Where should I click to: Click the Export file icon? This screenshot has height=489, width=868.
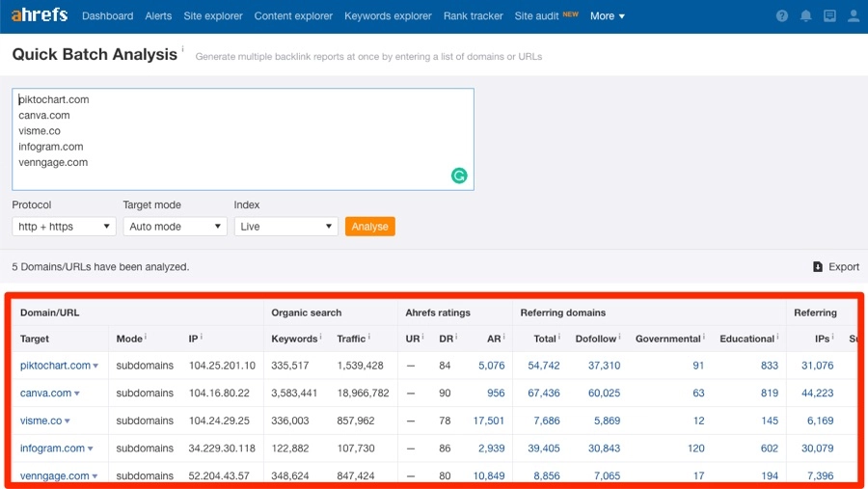[818, 267]
